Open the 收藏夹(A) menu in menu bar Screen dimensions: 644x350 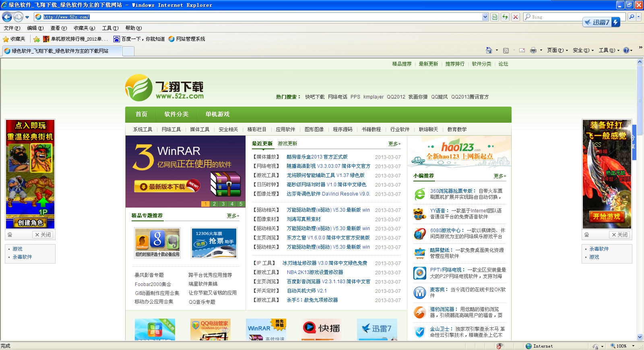point(84,28)
